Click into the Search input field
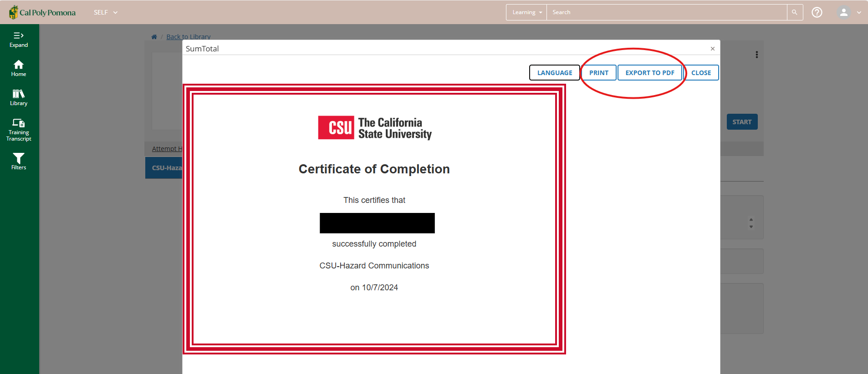 (667, 12)
